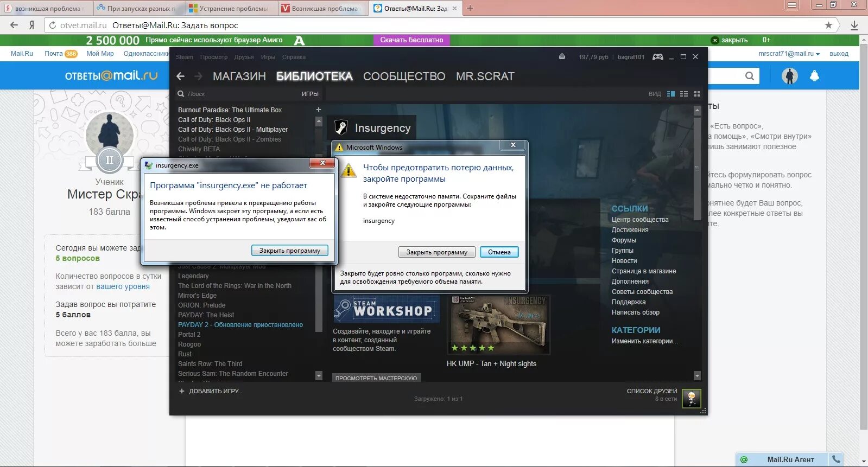Click Mail.Ru Agent phone icon
868x467 pixels.
(836, 459)
